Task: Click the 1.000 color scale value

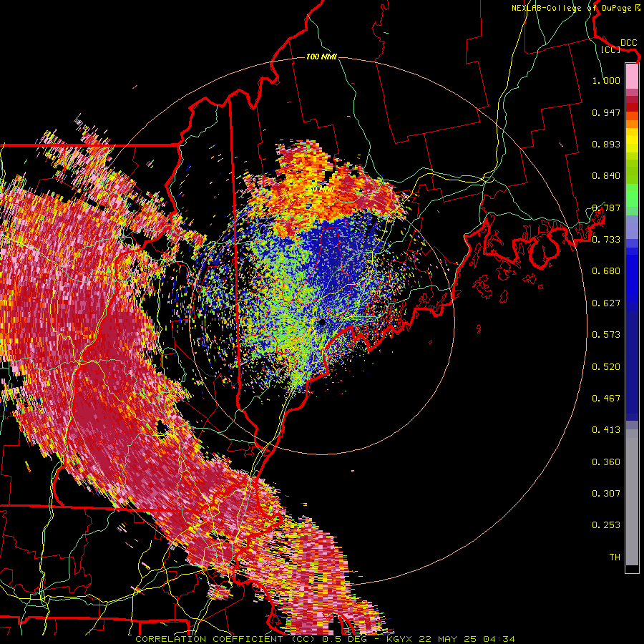Action: (606, 80)
